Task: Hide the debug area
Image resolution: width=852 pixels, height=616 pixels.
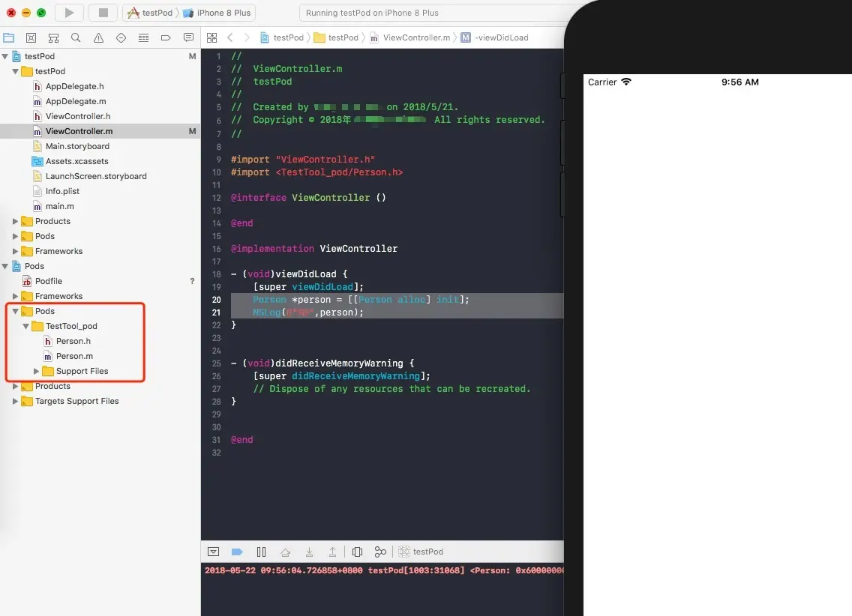Action: coord(214,552)
